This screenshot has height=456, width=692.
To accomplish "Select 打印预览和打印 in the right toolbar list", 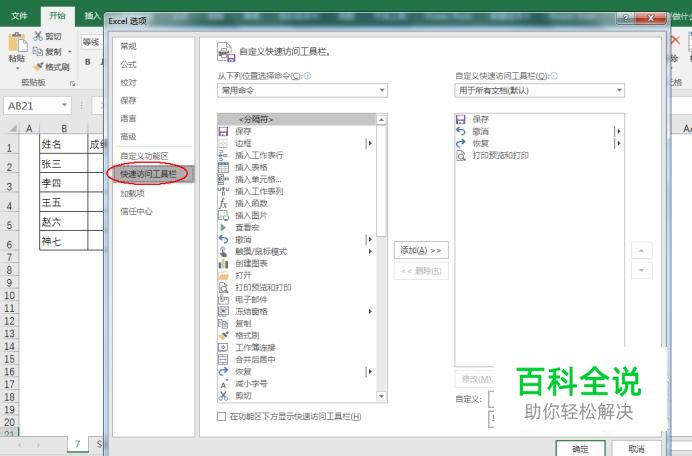I will tap(500, 155).
